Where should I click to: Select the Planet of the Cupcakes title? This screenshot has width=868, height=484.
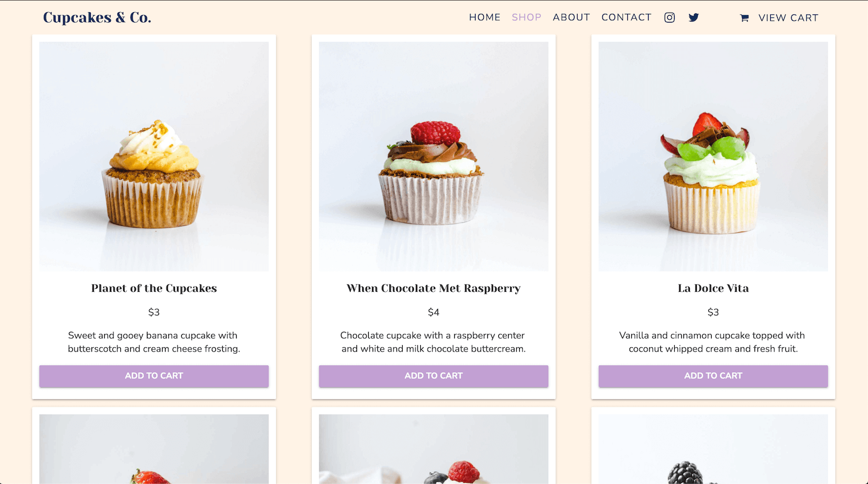[154, 288]
